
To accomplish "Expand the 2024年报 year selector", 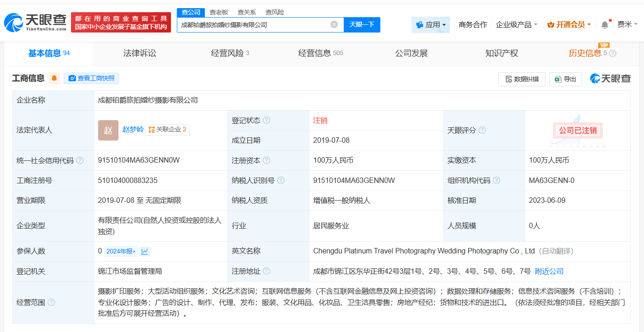I will pos(121,251).
